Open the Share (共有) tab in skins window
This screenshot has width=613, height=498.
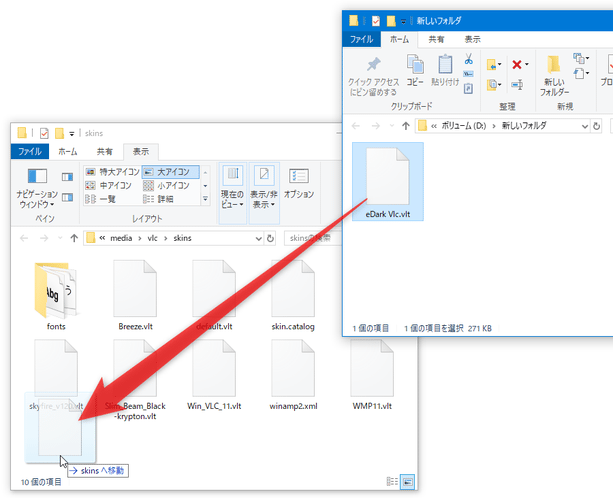coord(104,151)
